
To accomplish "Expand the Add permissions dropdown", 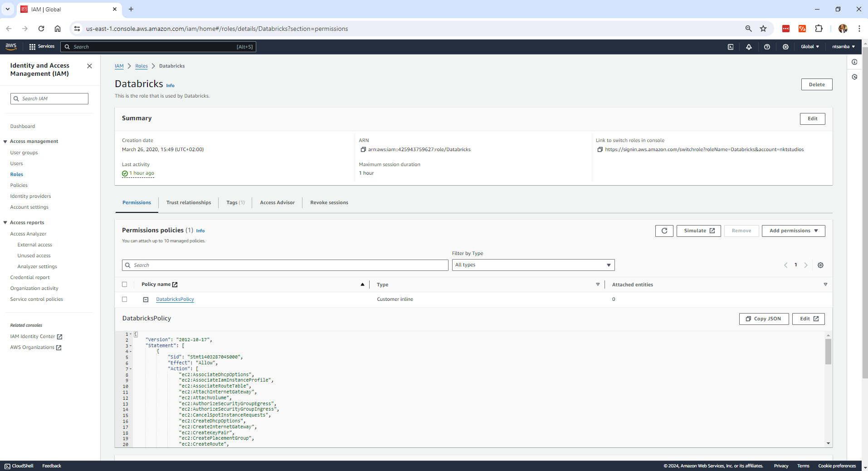I will tap(793, 231).
